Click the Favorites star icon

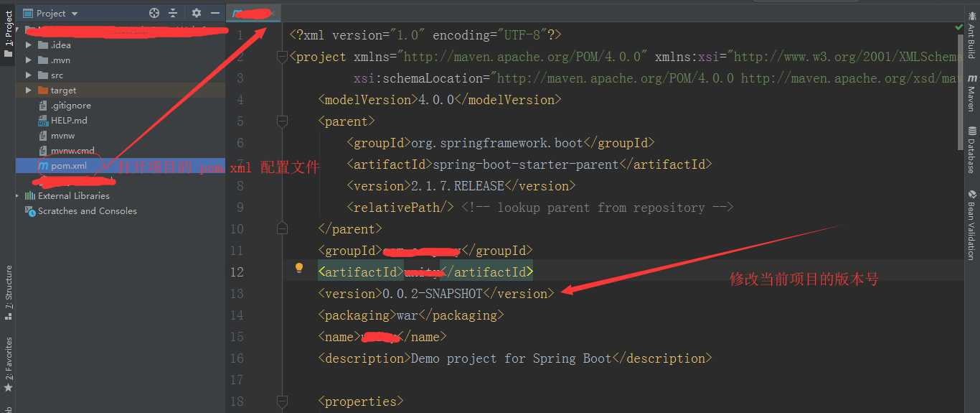[8, 387]
